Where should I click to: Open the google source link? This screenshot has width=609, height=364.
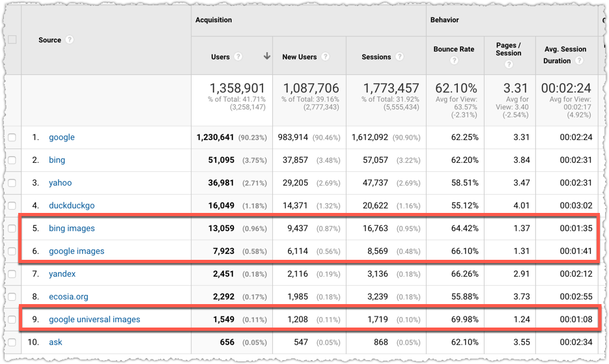pos(62,137)
